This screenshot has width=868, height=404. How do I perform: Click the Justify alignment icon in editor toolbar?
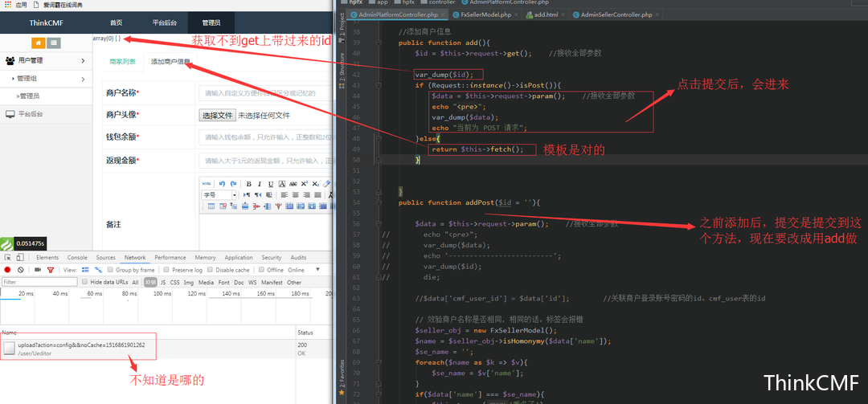pyautogui.click(x=317, y=195)
